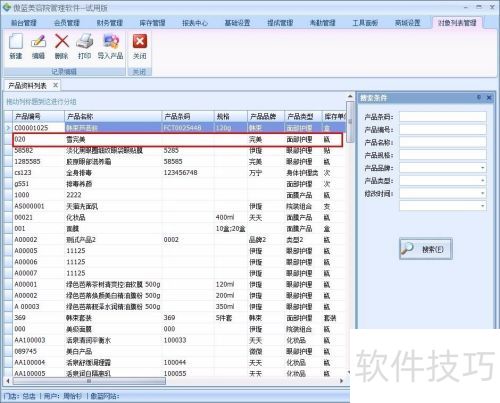Click the 产品名称 search input field
Image resolution: width=500 pixels, height=403 pixels.
[x=442, y=142]
